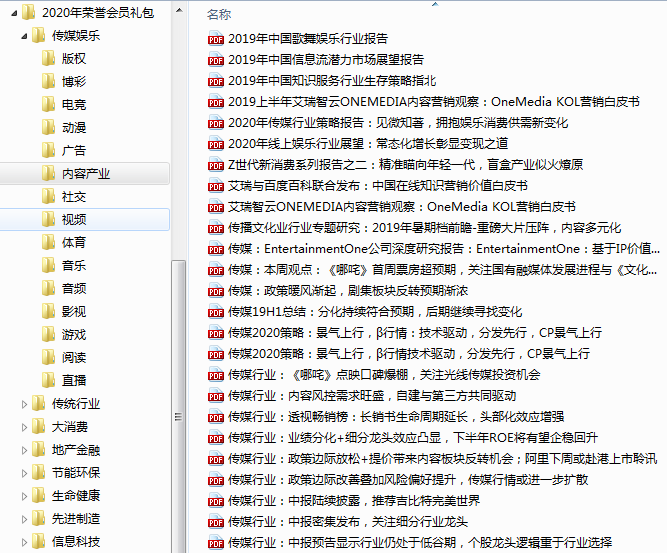Image resolution: width=667 pixels, height=553 pixels.
Task: Collapse the 2020年荣誉会员礼包 root folder
Action: coord(14,13)
